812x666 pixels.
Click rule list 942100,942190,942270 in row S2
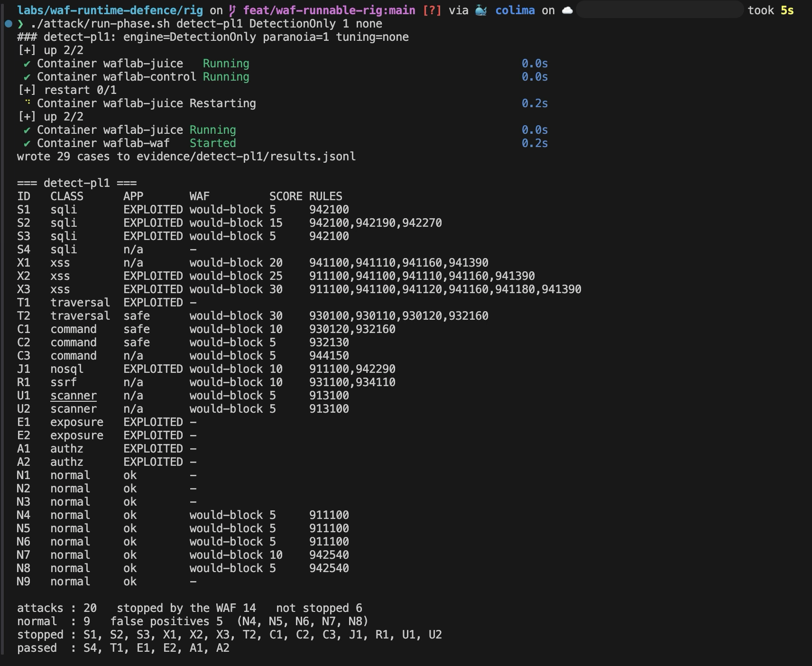(x=376, y=223)
